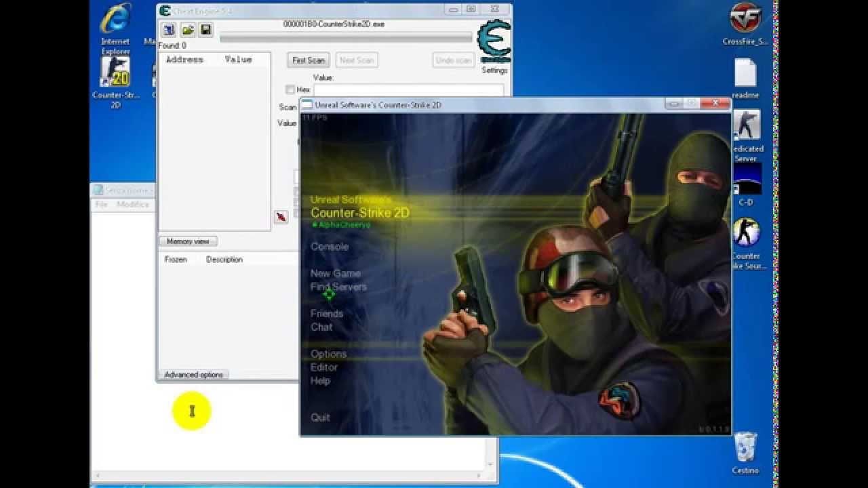Click the open folder icon in Cheat Engine
868x488 pixels.
(x=188, y=29)
